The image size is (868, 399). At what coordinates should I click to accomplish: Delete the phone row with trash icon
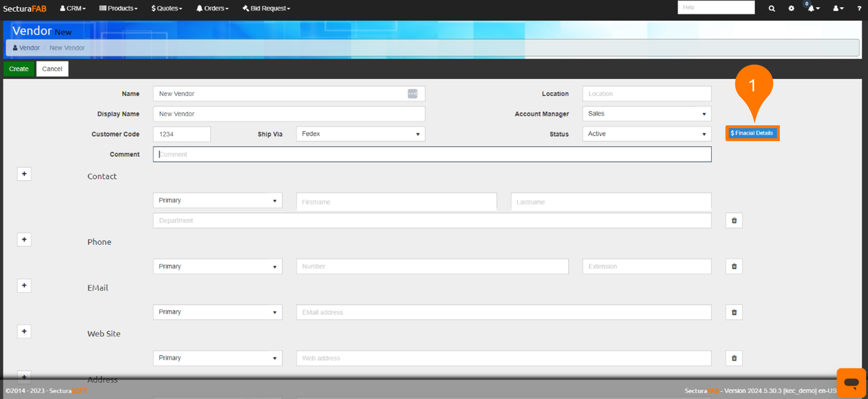point(734,266)
